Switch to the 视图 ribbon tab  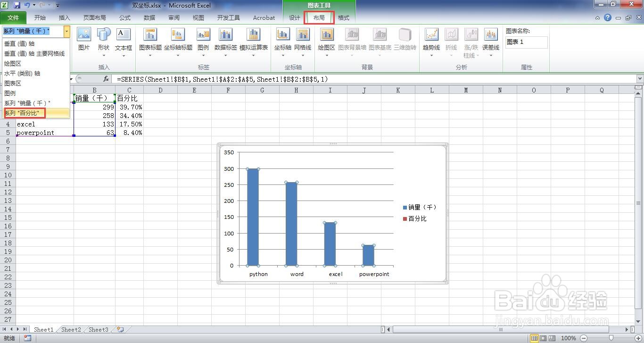[x=198, y=17]
